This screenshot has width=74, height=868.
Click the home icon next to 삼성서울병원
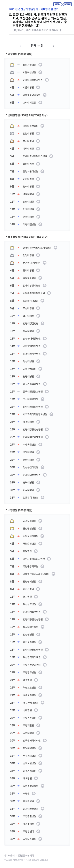coord(40,65)
